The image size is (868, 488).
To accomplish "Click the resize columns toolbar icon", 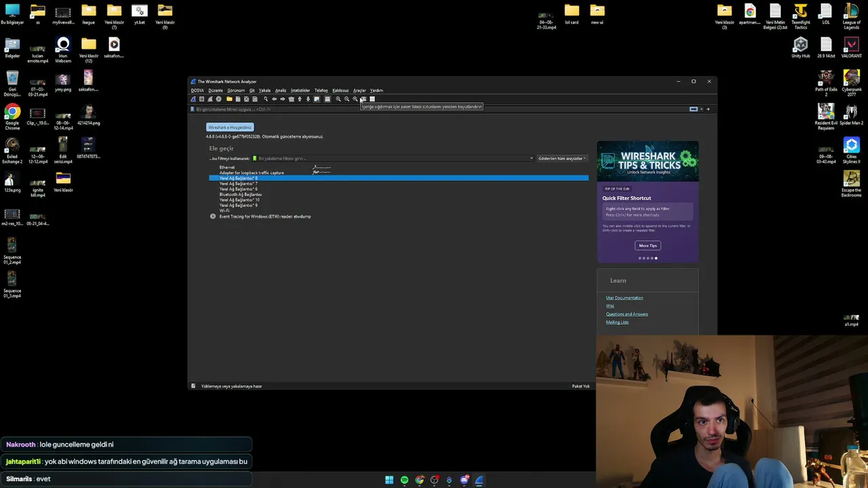I will click(363, 99).
